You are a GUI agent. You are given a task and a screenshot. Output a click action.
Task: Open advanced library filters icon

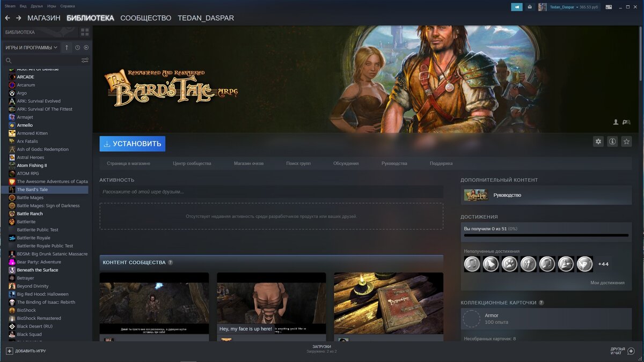[x=85, y=60]
